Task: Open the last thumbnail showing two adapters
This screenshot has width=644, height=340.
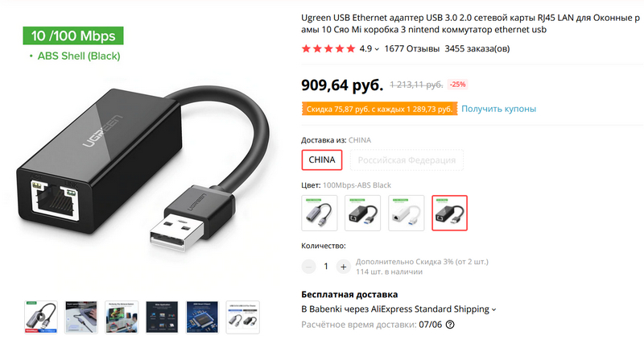Action: [x=243, y=317]
